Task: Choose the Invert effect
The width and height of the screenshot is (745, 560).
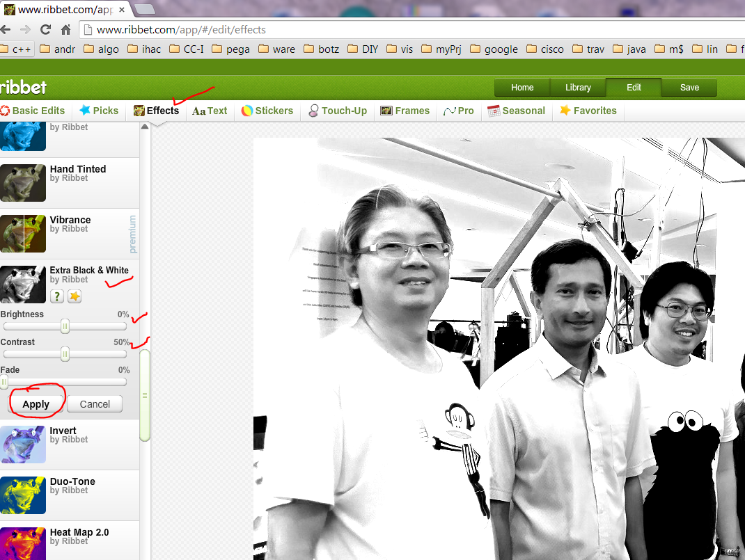Action: pos(70,445)
